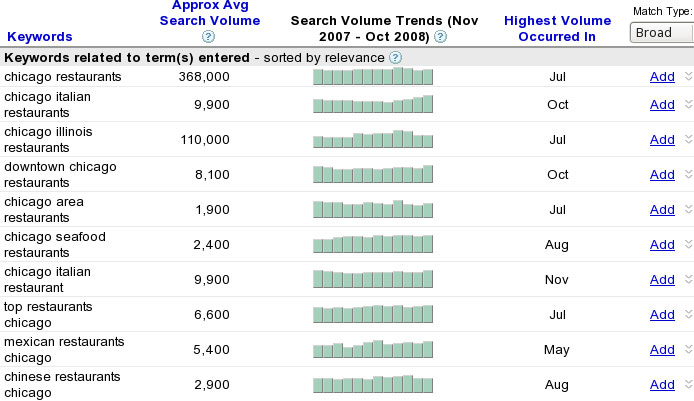The width and height of the screenshot is (694, 401).
Task: Select trend chart for 'chicago italian restaurant'
Action: [373, 278]
